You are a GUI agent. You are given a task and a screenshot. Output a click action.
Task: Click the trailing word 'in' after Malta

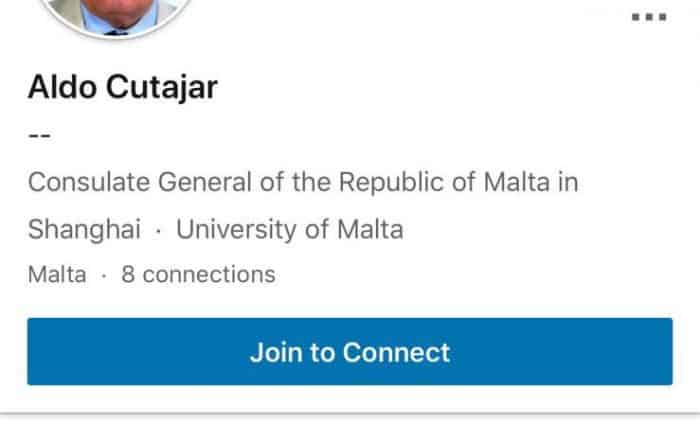tap(568, 183)
